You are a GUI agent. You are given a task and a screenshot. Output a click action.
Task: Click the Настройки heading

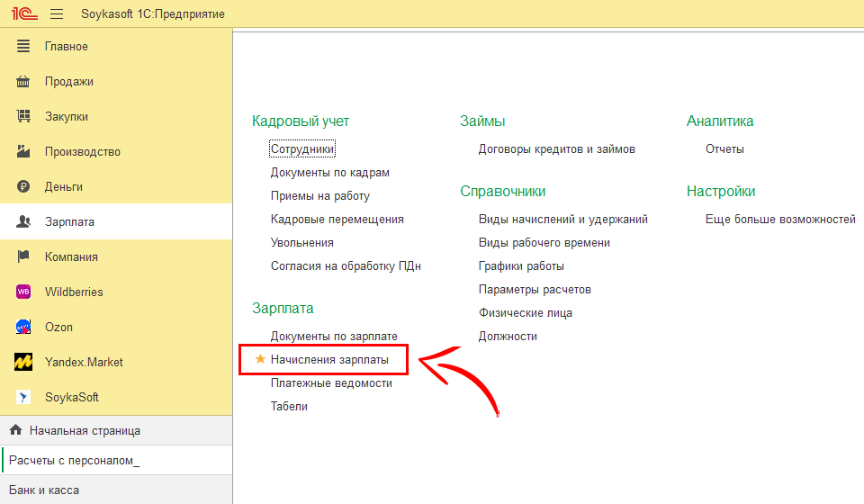pos(721,191)
